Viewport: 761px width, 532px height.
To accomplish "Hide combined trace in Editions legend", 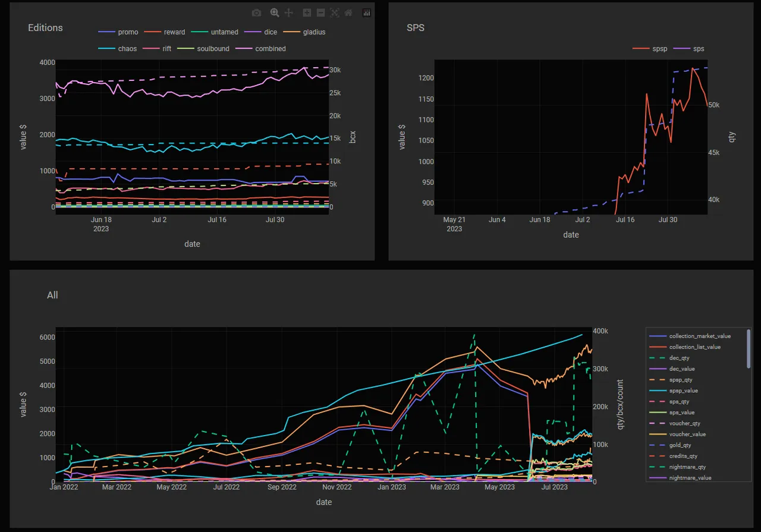I will coord(260,49).
